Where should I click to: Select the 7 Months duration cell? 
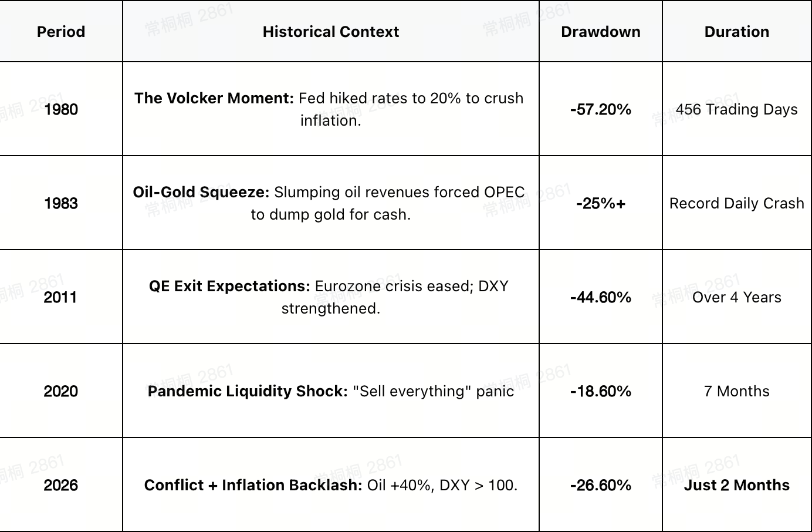[x=737, y=391]
